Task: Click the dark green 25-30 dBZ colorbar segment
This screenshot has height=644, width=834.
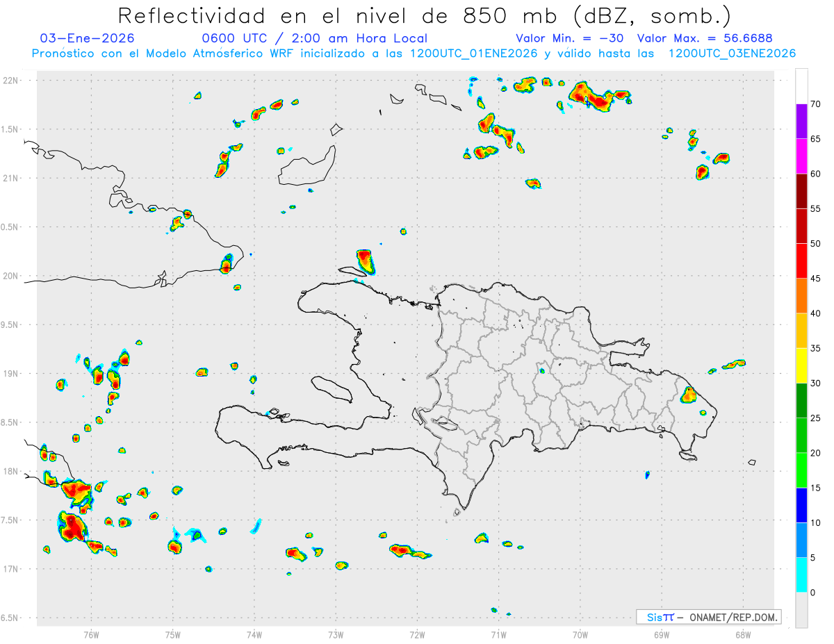Action: coord(801,400)
